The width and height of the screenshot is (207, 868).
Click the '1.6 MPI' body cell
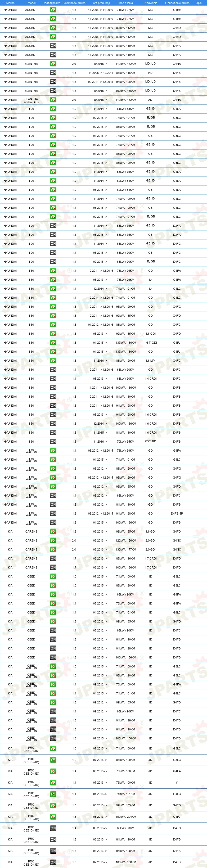coord(150,361)
